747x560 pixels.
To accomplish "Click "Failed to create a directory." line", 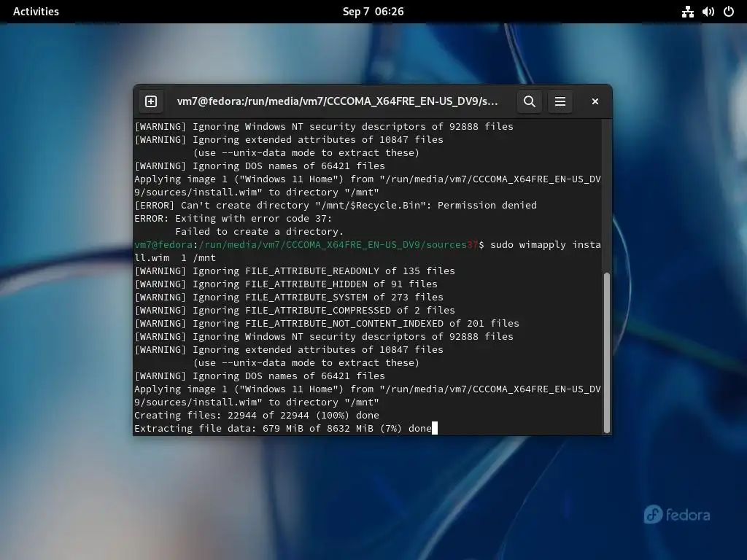I will pyautogui.click(x=259, y=231).
